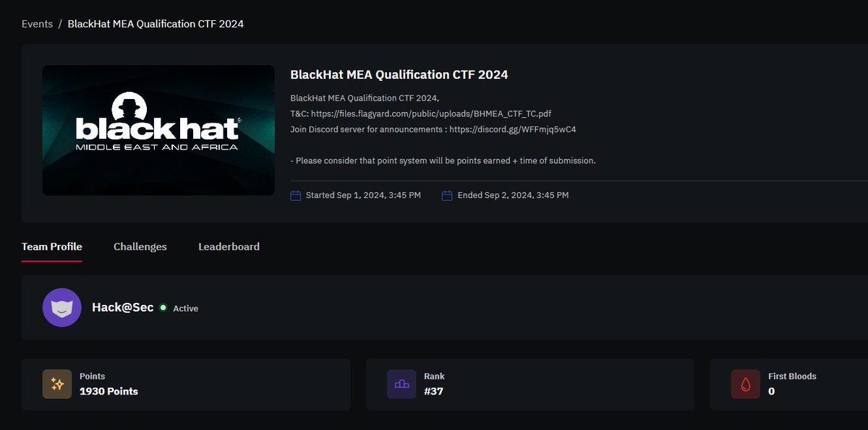This screenshot has height=430, width=868.
Task: Click the current breadcrumb event title
Action: click(156, 24)
